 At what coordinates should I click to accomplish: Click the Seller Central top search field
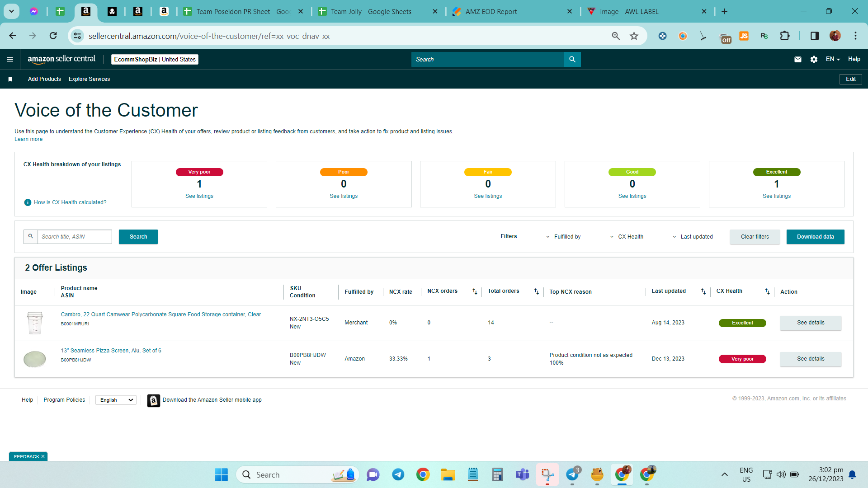pyautogui.click(x=488, y=59)
